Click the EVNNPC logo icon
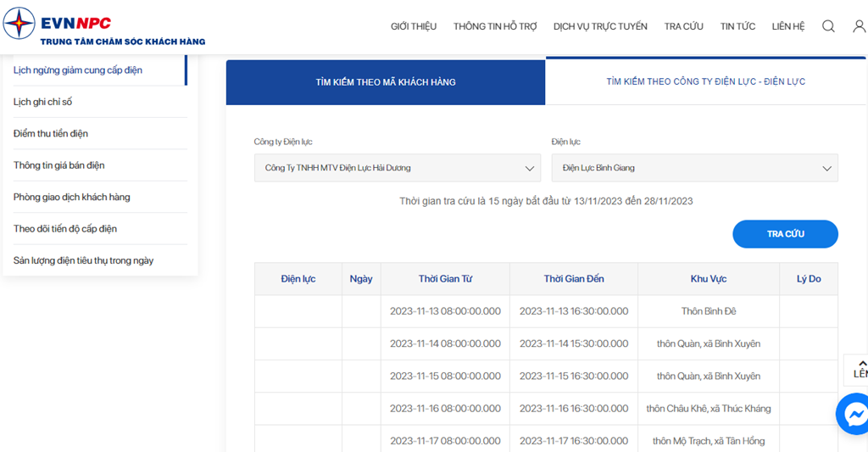Image resolution: width=868 pixels, height=452 pixels. click(x=19, y=23)
